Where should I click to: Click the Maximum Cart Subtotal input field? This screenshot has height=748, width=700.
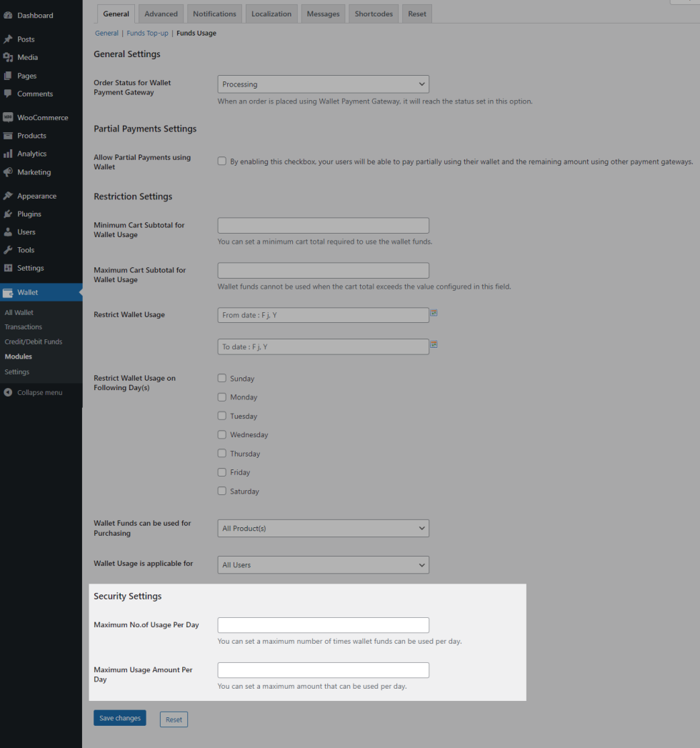(324, 271)
